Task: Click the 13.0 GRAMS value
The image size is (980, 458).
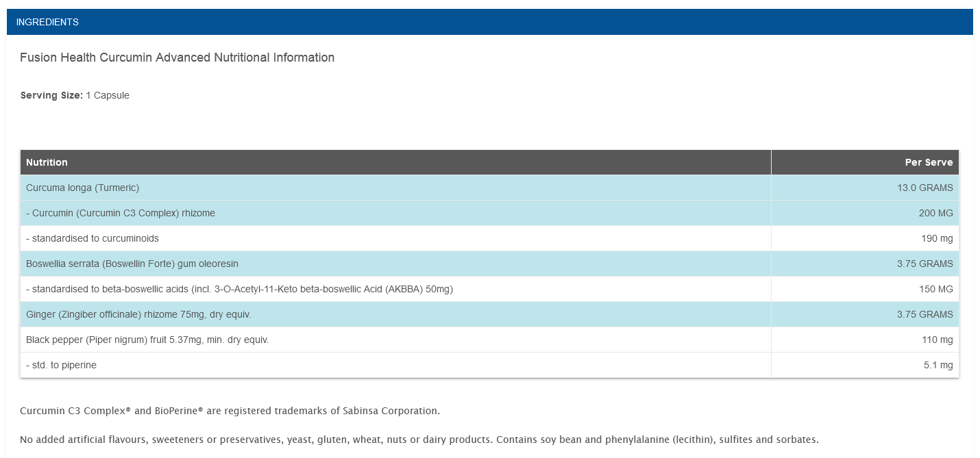Action: pyautogui.click(x=925, y=188)
